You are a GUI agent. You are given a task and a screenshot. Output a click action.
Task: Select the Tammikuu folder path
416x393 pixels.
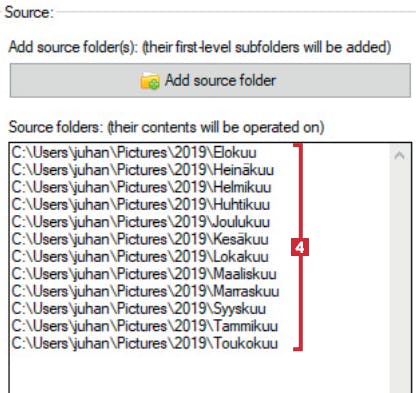(x=145, y=326)
